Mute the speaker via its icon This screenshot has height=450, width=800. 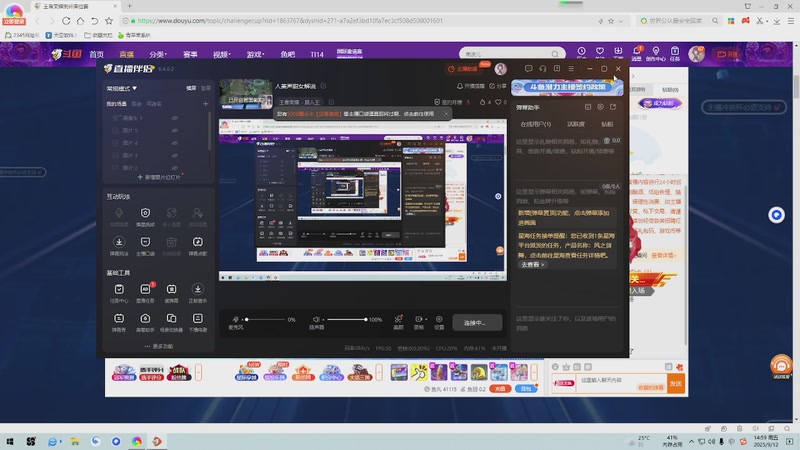[316, 319]
